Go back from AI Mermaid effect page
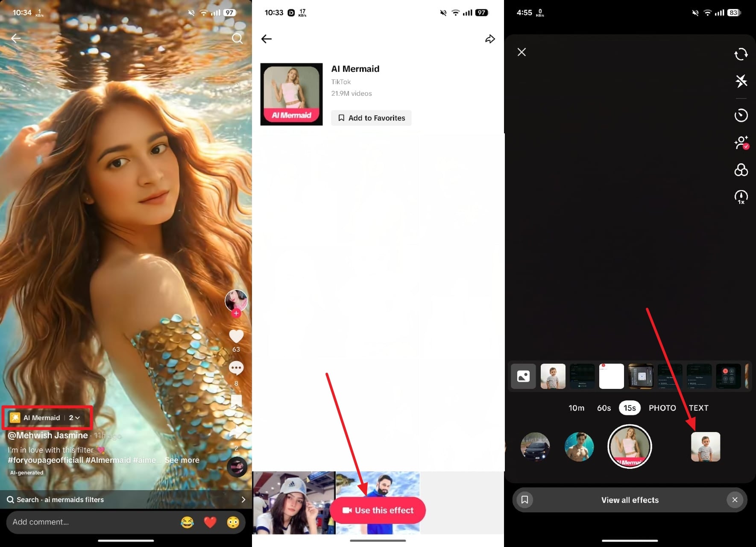Screen dimensions: 756x547 click(267, 39)
